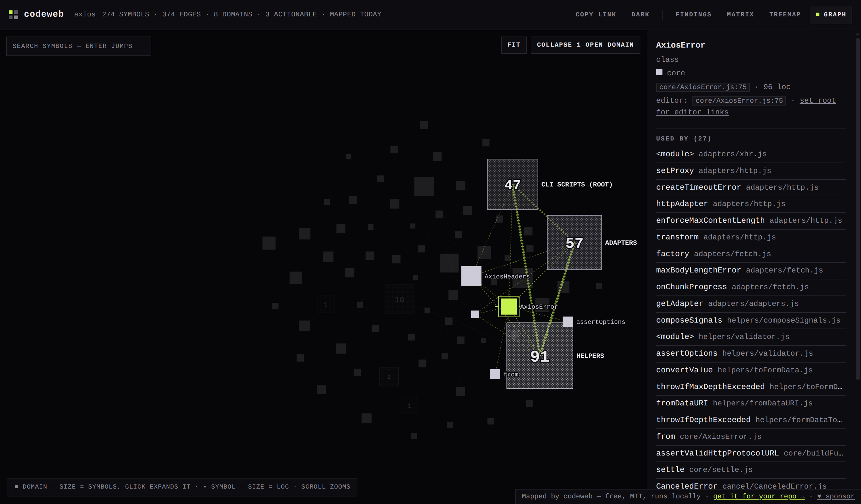Open the sponsor link
Viewport: 861px width, 504px height.
pyautogui.click(x=835, y=496)
